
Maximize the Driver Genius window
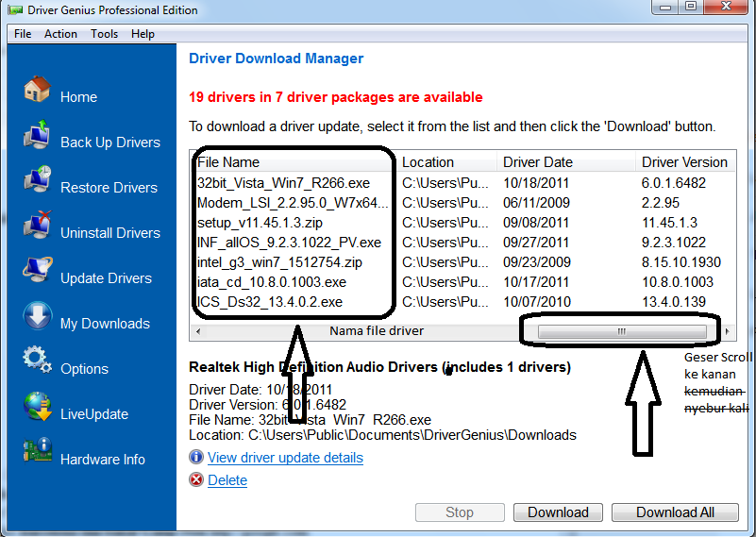click(x=692, y=7)
